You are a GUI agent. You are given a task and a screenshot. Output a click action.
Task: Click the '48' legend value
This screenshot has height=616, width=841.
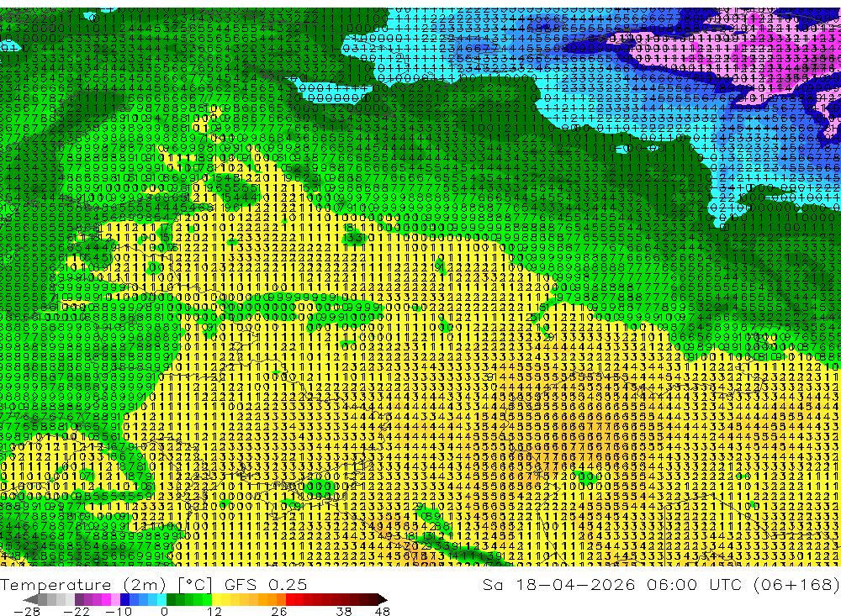[x=383, y=612]
